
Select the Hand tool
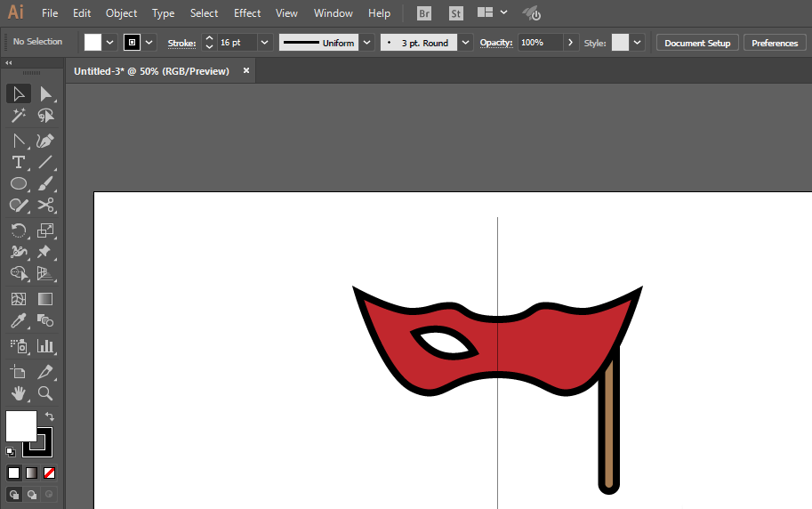18,393
